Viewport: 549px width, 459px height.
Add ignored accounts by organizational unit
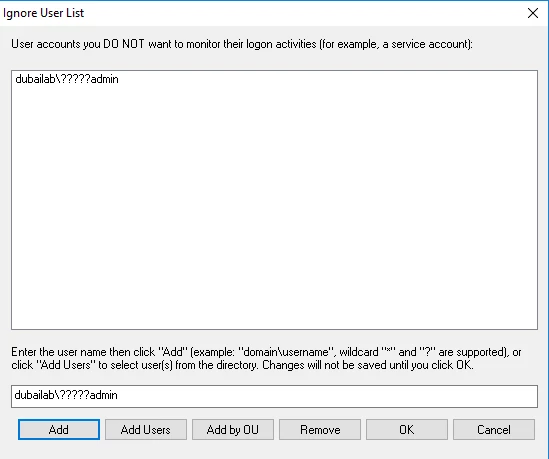pyautogui.click(x=233, y=429)
